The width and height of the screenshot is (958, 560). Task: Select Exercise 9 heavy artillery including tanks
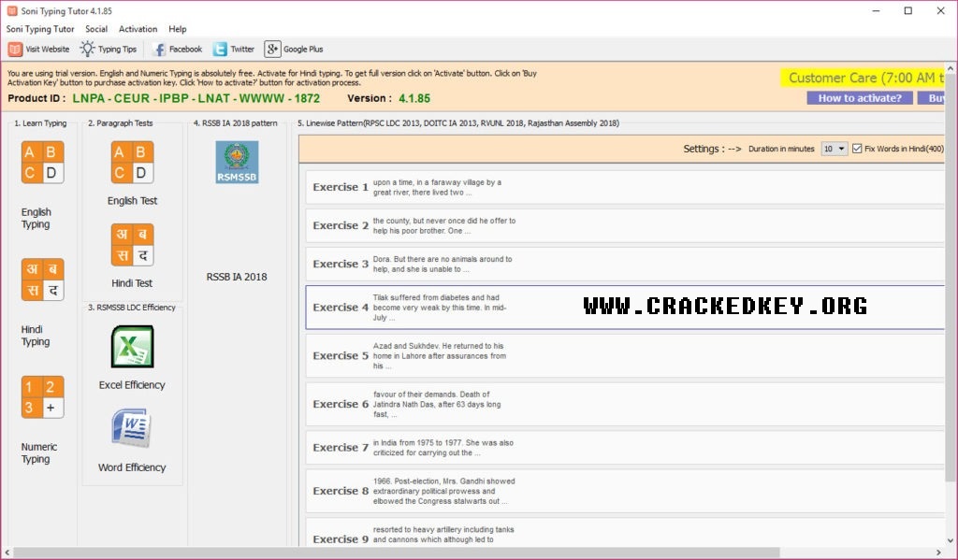625,532
